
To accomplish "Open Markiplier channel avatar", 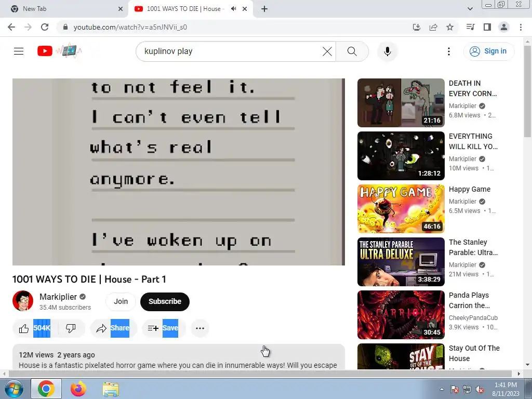I will [x=23, y=301].
